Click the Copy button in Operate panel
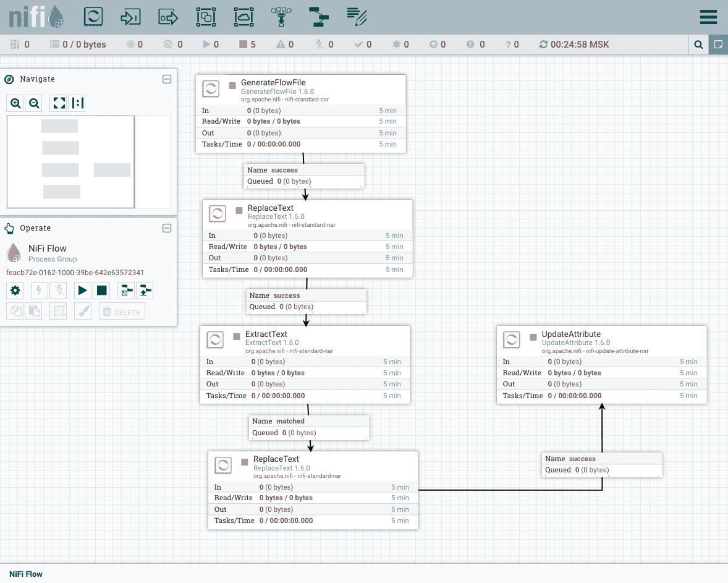The image size is (728, 583). pyautogui.click(x=15, y=311)
